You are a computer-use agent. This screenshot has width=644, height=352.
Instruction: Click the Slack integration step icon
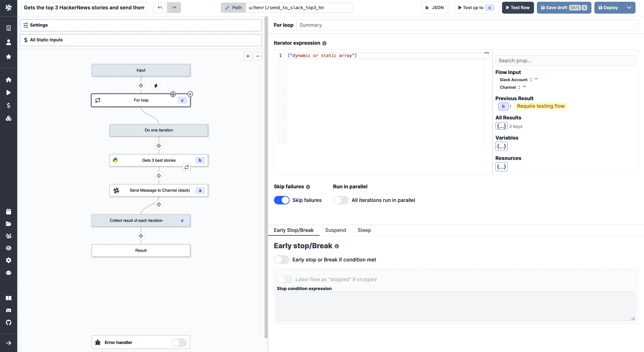(x=116, y=190)
